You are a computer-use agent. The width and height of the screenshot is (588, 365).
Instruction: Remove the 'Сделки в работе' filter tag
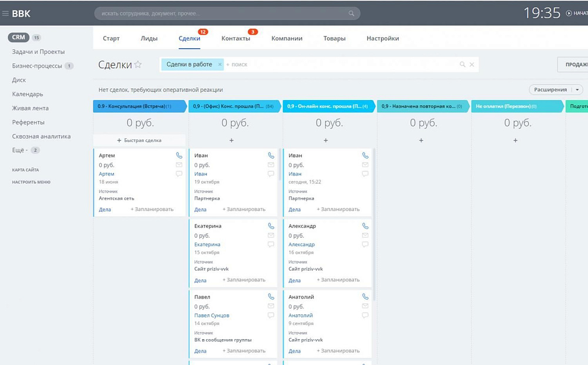click(x=220, y=65)
